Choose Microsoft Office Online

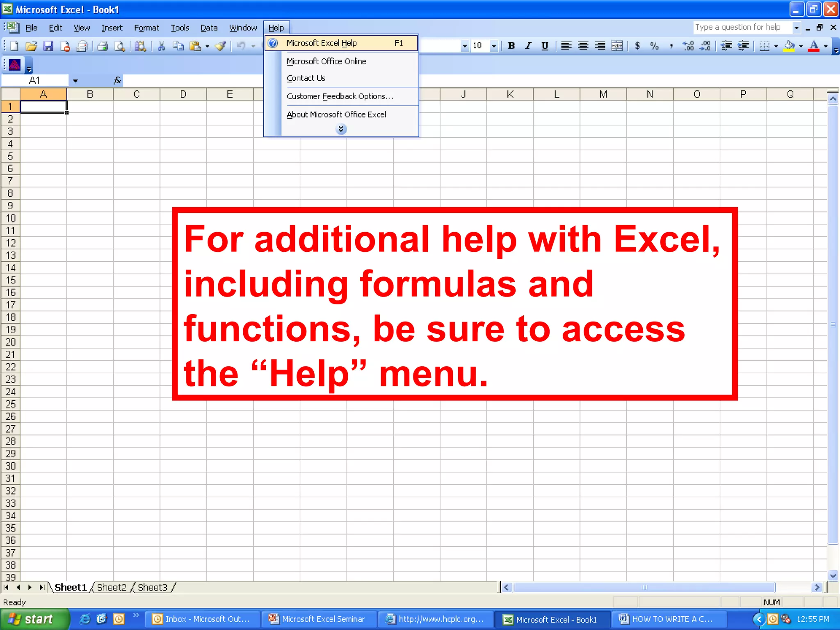(x=341, y=61)
